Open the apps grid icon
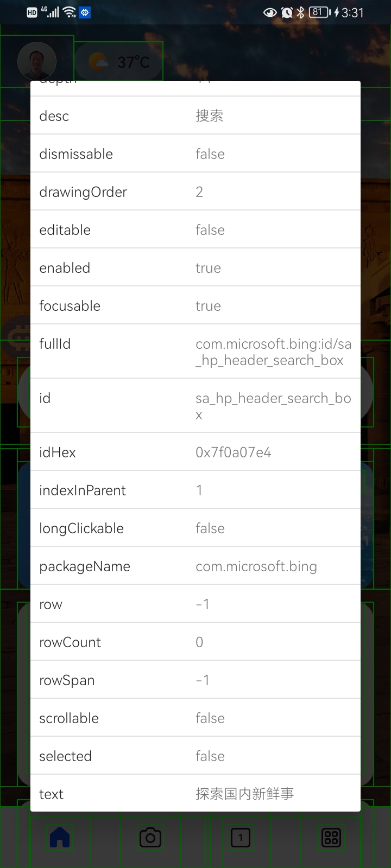 331,838
